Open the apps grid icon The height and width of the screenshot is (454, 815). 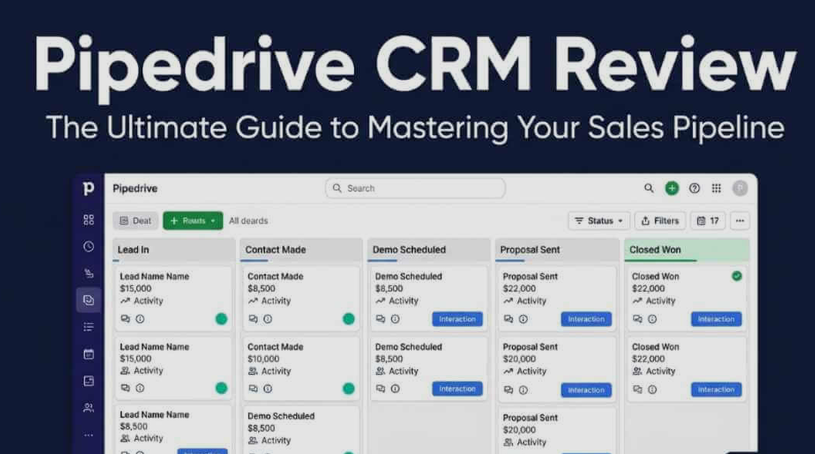[x=716, y=188]
